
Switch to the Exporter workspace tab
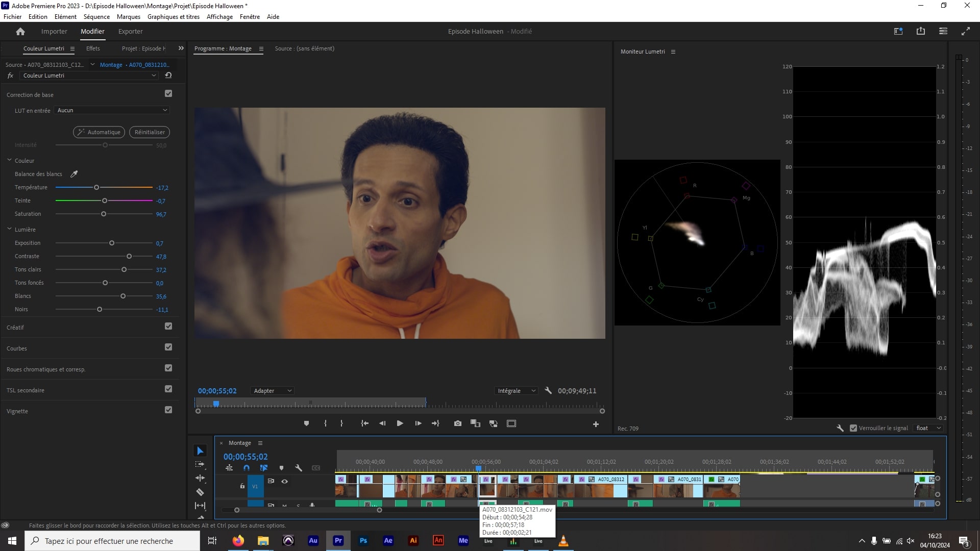pos(131,32)
